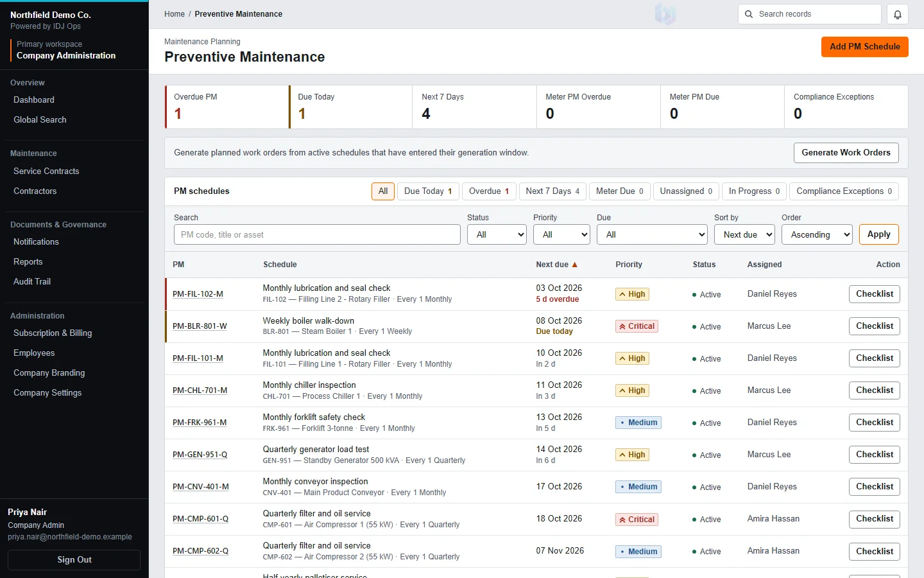Screen dimensions: 924x578
Task: Expand the Due filter dropdown
Action: point(652,234)
